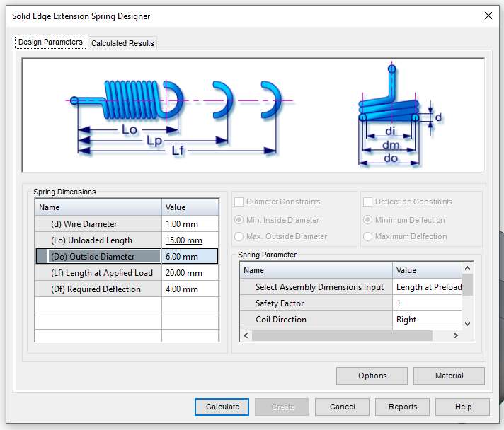504x430 pixels.
Task: Switch to the Calculated Results tab
Action: tap(122, 43)
